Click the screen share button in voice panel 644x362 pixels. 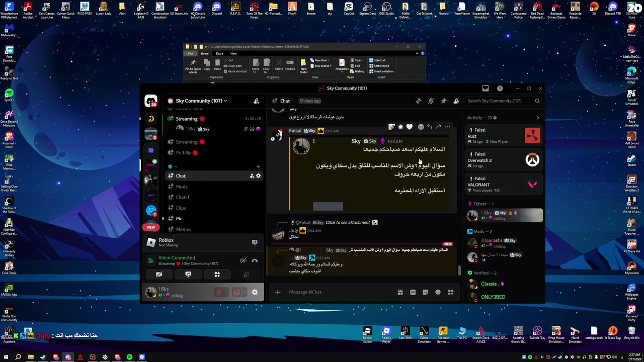[188, 275]
